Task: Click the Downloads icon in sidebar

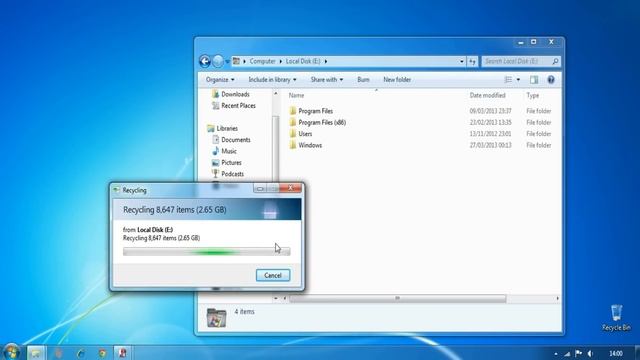Action: pyautogui.click(x=215, y=94)
